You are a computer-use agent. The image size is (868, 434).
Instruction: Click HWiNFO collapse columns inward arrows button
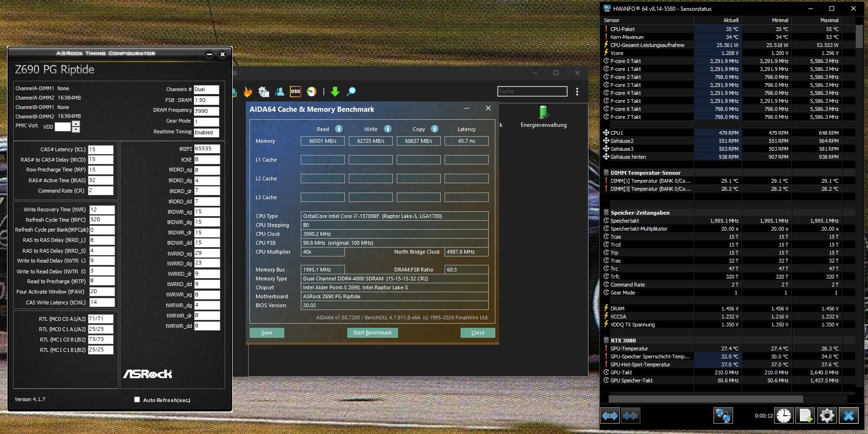[x=630, y=416]
